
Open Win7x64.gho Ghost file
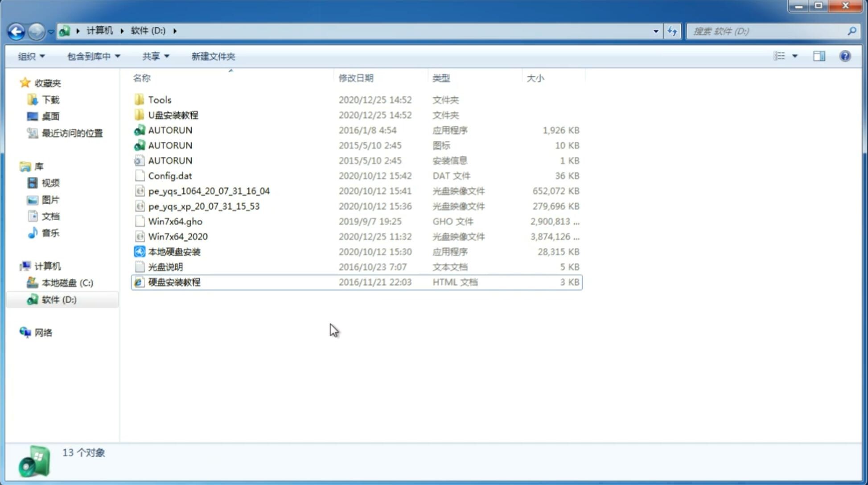point(175,221)
